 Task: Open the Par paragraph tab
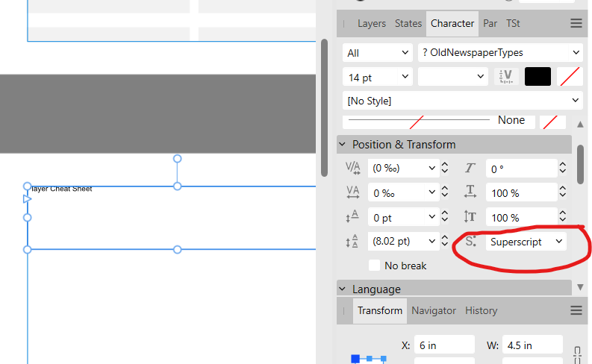(x=490, y=23)
